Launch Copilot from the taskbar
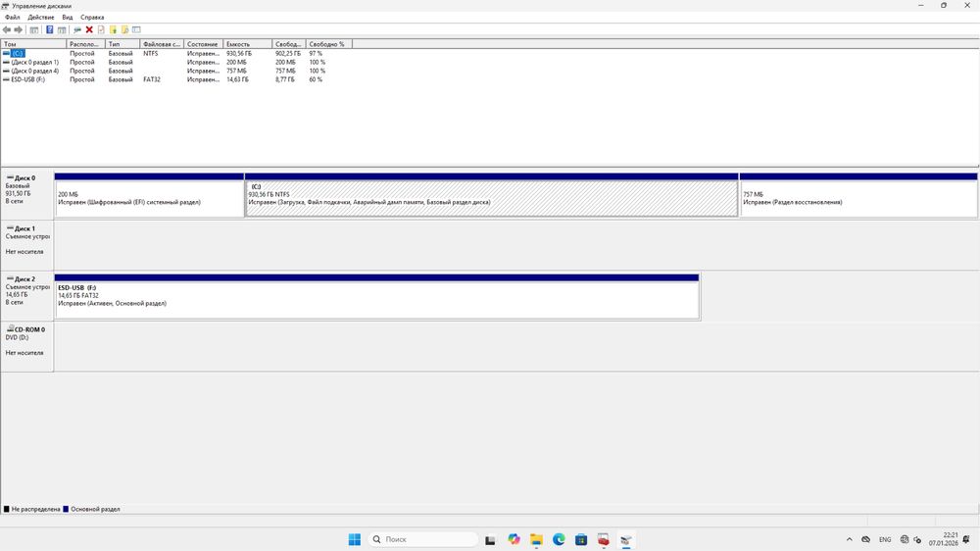Screen dimensions: 980x551 (x=514, y=539)
